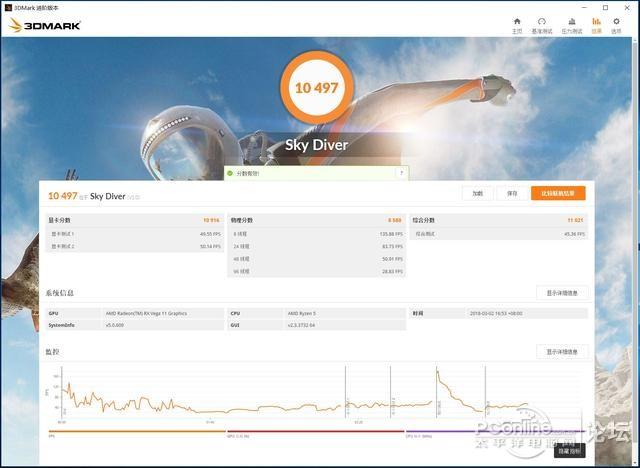This screenshot has width=640, height=468.
Task: Click 8 threads row 135.88 FPS
Action: (316, 234)
